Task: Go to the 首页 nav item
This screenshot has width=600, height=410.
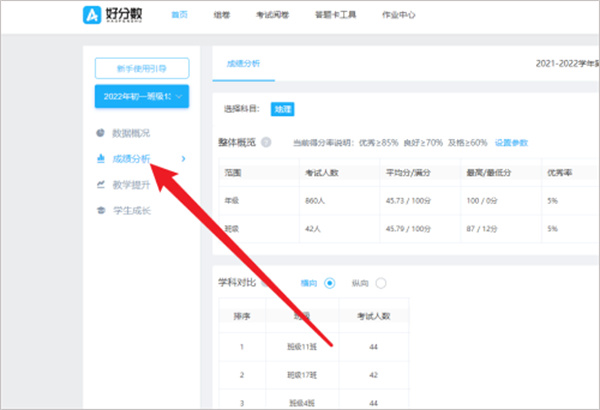Action: [x=179, y=15]
